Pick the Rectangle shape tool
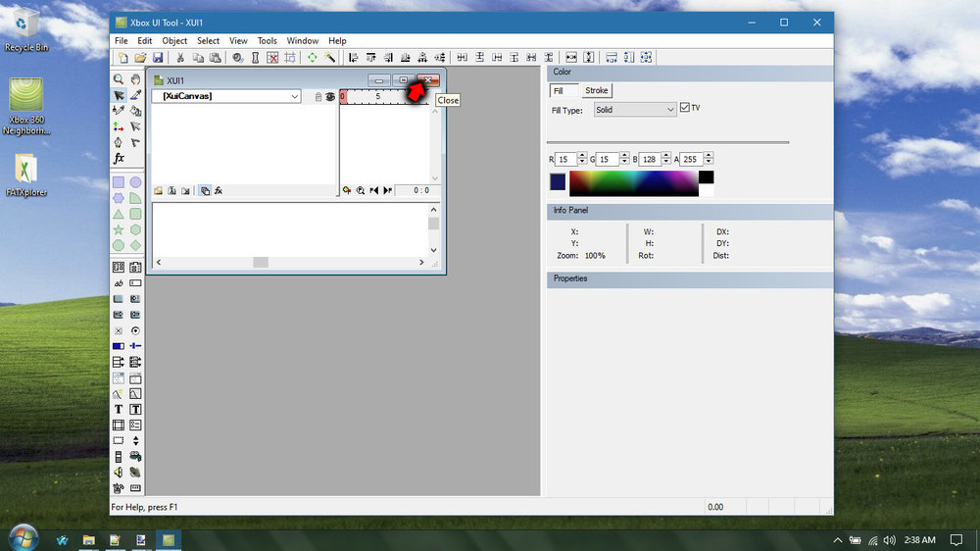Viewport: 980px width, 551px height. tap(119, 182)
